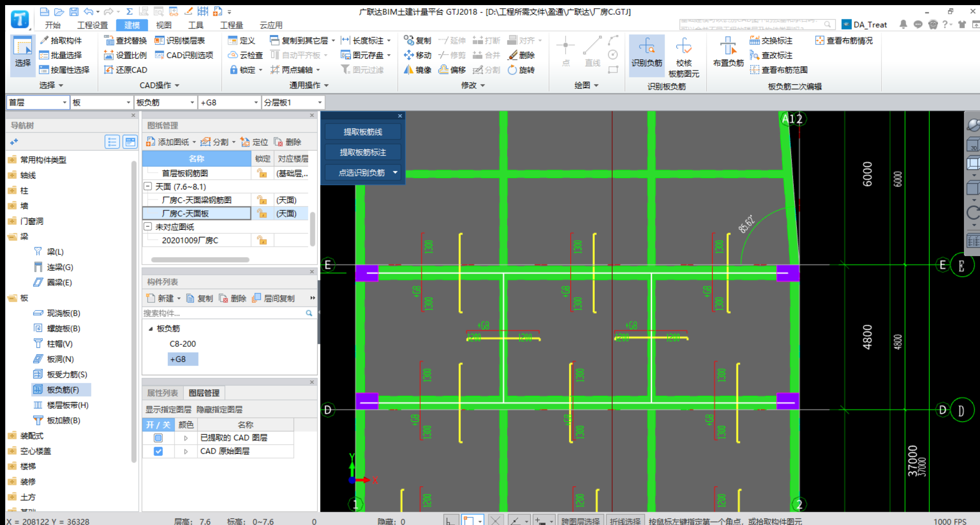Click the 现浇板(B) cast slab item

(x=63, y=313)
